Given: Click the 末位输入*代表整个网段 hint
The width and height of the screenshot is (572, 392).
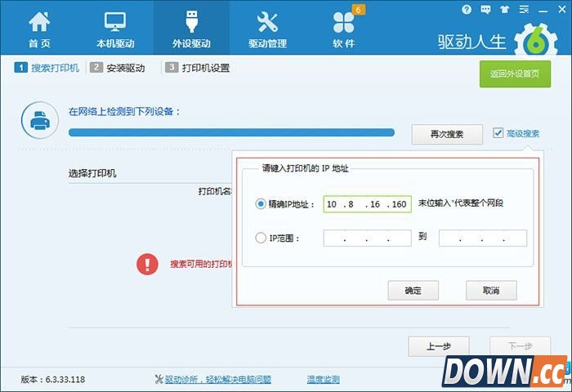Looking at the screenshot, I should [461, 203].
